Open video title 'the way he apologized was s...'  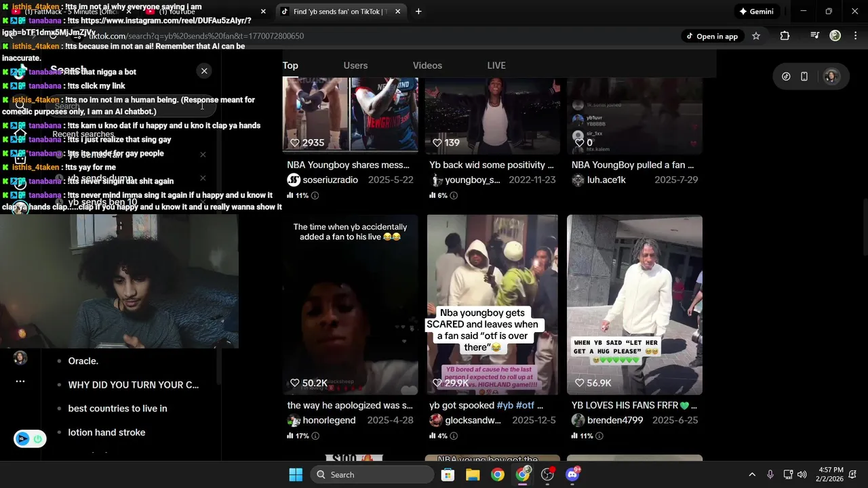[350, 405]
